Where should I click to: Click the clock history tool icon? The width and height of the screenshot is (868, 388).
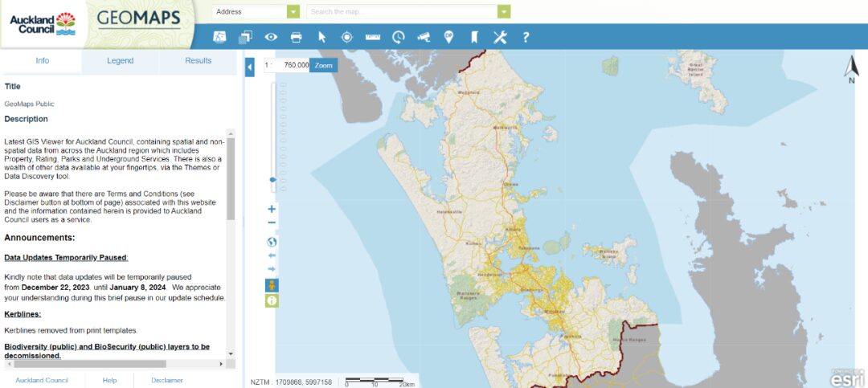(399, 37)
